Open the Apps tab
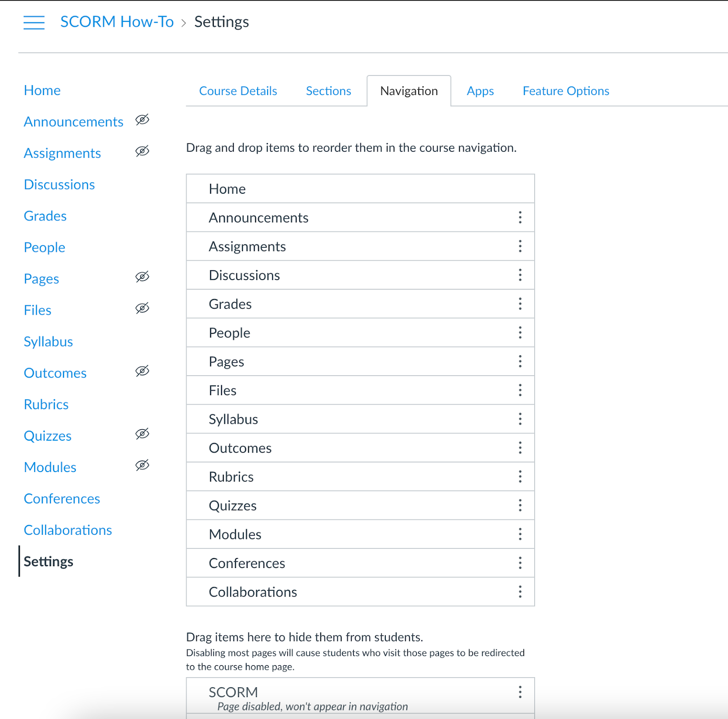Viewport: 728px width, 719px height. pyautogui.click(x=480, y=91)
